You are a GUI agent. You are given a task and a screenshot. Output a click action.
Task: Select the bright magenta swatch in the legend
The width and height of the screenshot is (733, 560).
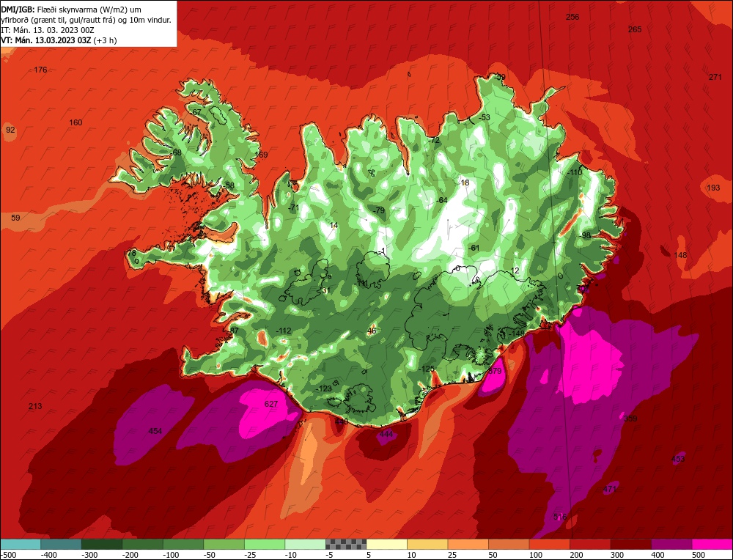click(712, 544)
